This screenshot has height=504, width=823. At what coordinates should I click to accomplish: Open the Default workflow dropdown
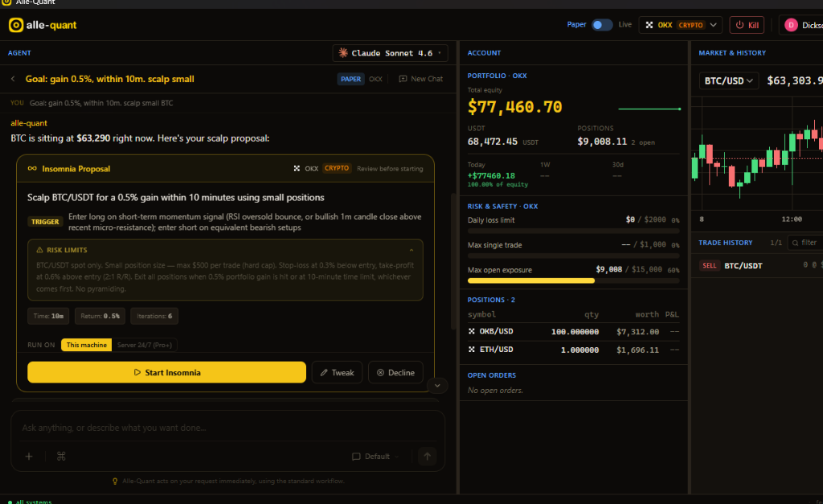click(375, 457)
